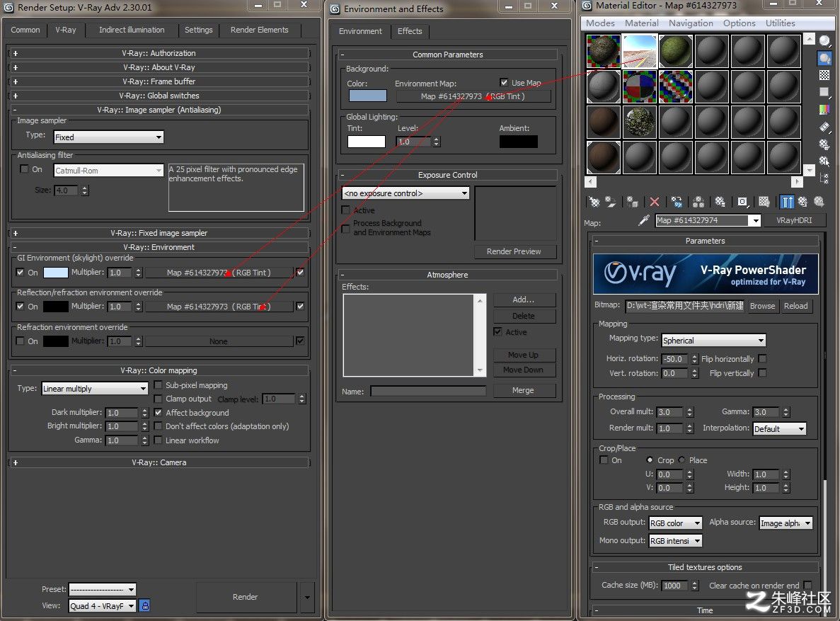Click the eyedropper pick-material icon beside Map
Viewport: 840px width, 621px height.
click(644, 220)
